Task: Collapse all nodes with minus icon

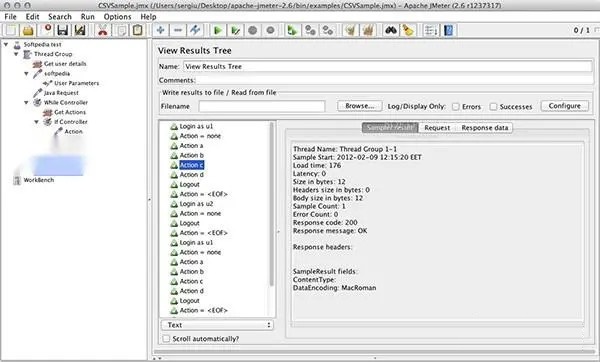Action: point(178,30)
